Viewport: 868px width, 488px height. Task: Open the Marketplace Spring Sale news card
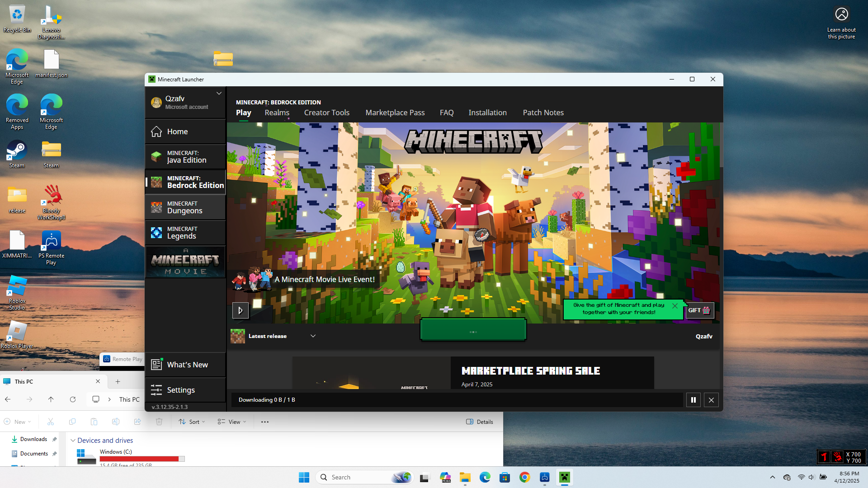point(473,373)
